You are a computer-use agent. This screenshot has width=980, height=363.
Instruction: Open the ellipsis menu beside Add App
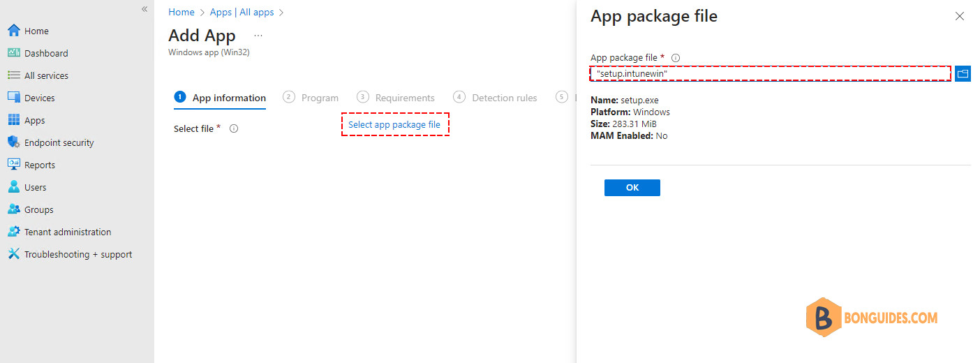[x=258, y=35]
